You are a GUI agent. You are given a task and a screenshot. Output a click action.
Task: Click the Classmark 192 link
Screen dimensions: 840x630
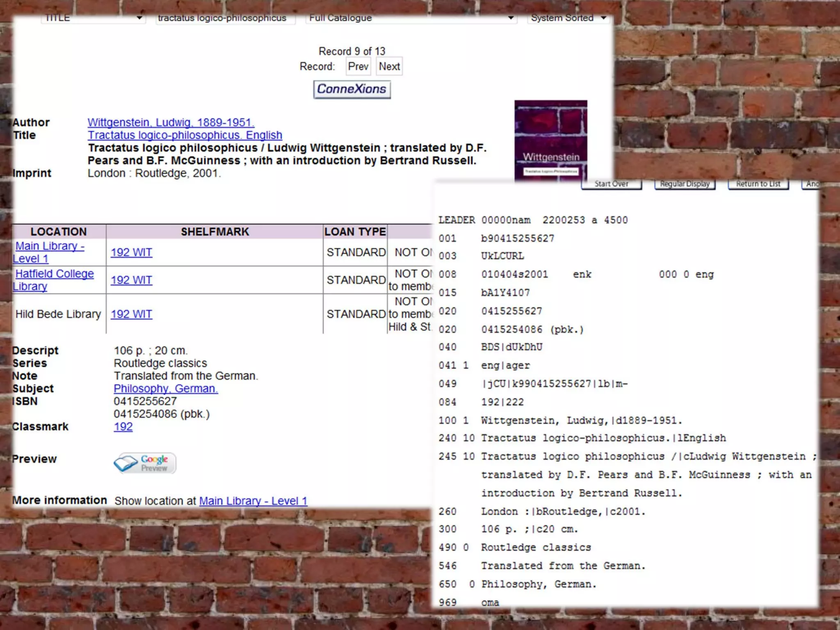coord(123,427)
